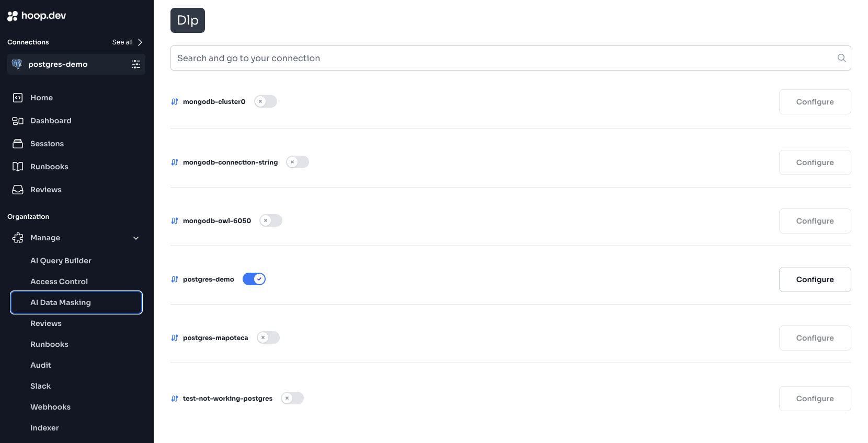The height and width of the screenshot is (443, 868).
Task: Turn on toggle for test-not-working-postgres
Action: [x=292, y=398]
